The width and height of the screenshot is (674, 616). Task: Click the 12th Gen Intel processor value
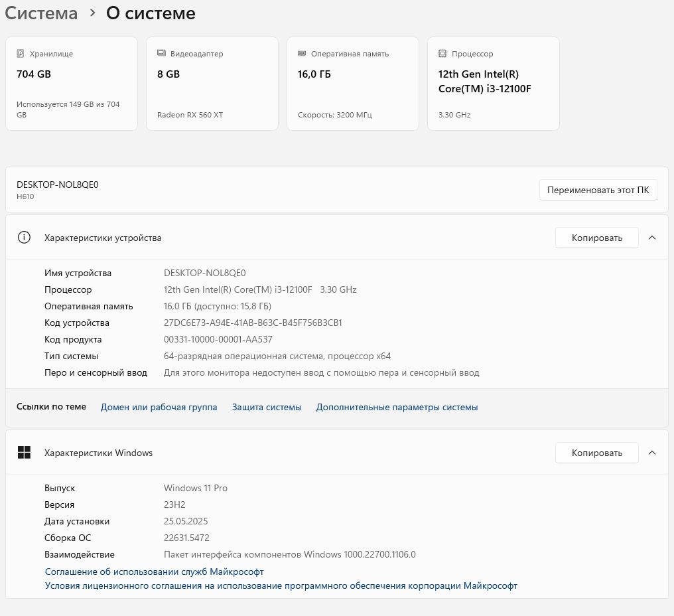(x=260, y=289)
